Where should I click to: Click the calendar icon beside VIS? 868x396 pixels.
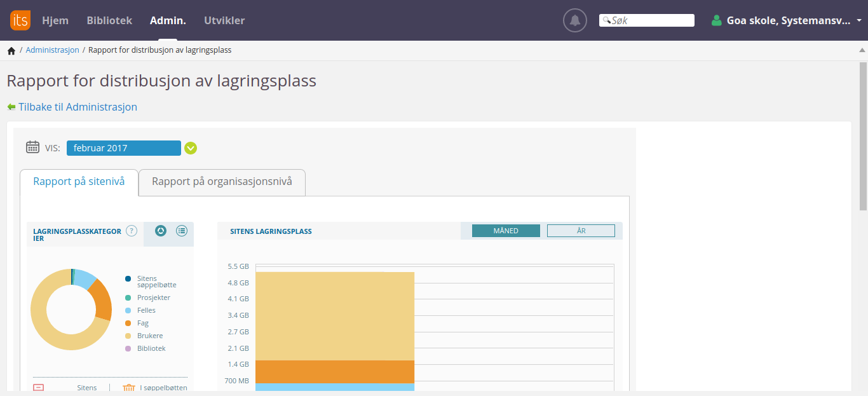32,147
